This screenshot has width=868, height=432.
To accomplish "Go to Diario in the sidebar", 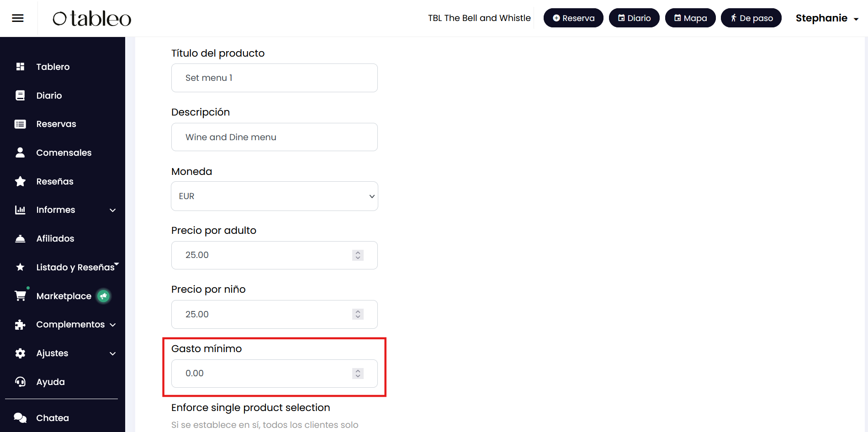I will point(49,95).
